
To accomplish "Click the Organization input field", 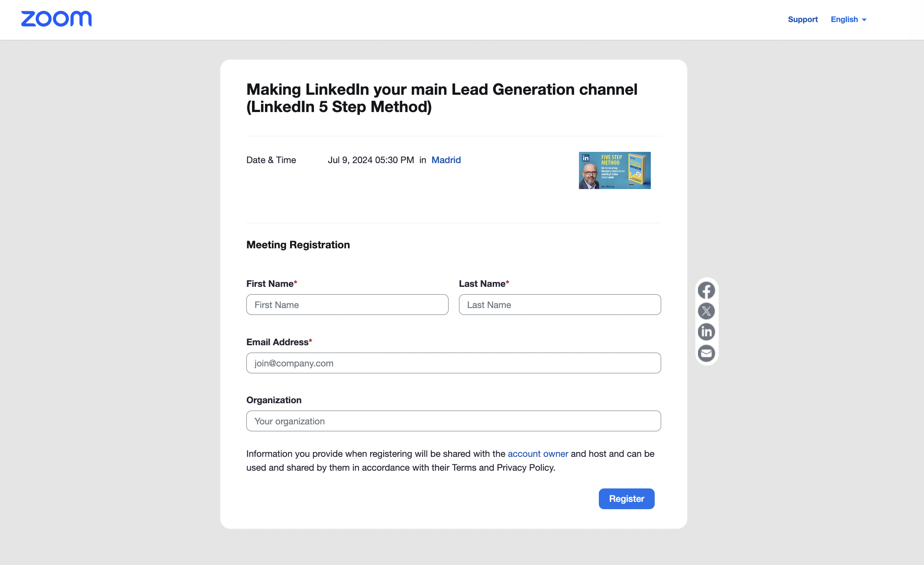I will coord(453,421).
